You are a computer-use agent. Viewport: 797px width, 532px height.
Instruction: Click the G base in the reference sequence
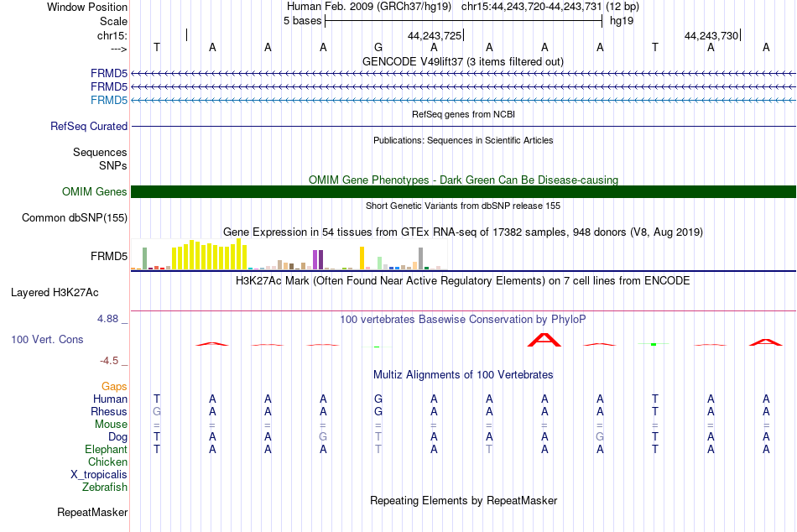pyautogui.click(x=378, y=47)
